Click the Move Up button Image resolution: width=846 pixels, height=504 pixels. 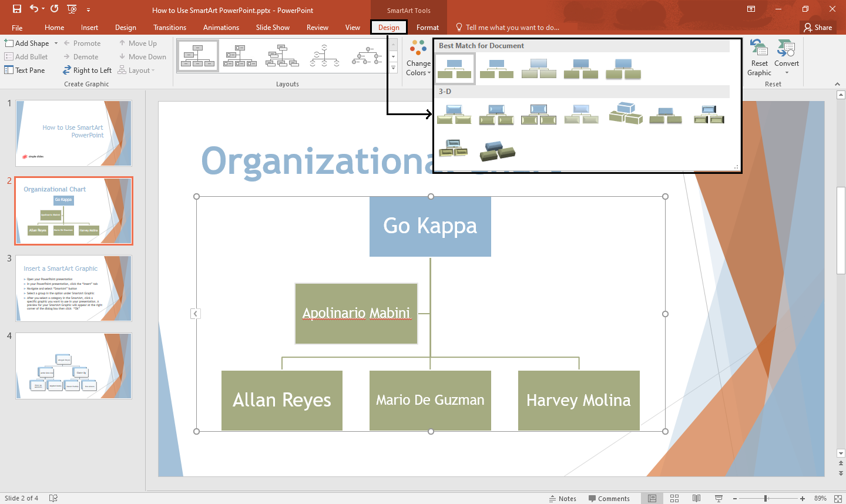(x=138, y=43)
